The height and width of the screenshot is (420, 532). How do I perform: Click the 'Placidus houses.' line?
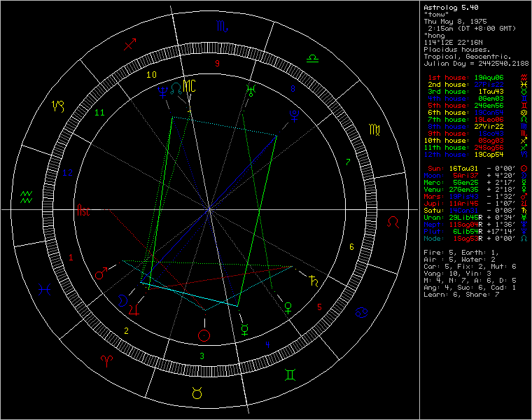(x=456, y=50)
